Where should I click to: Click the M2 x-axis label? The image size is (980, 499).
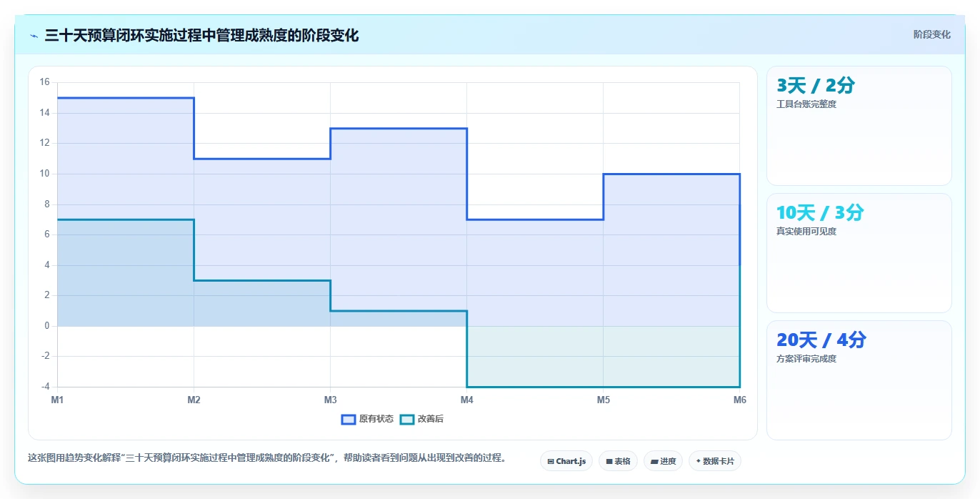[x=194, y=400]
